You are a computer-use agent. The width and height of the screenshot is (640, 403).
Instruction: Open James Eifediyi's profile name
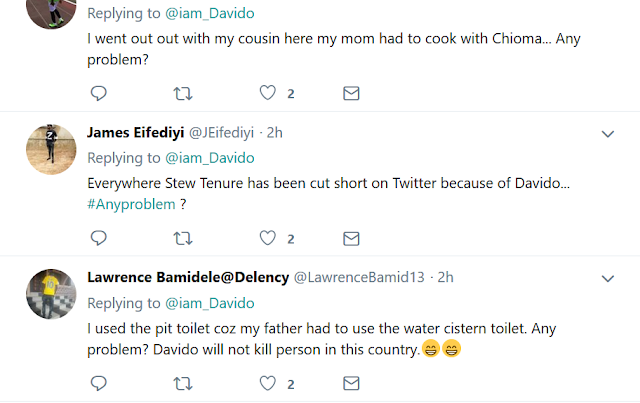pyautogui.click(x=142, y=133)
